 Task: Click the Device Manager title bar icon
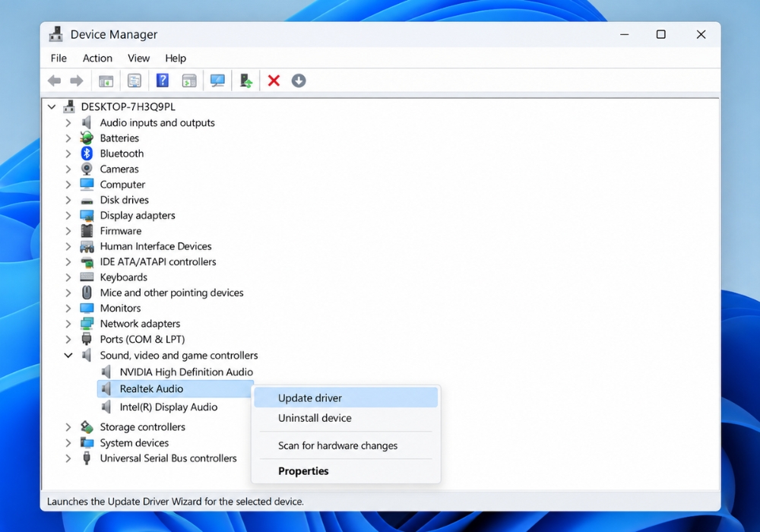pos(55,34)
